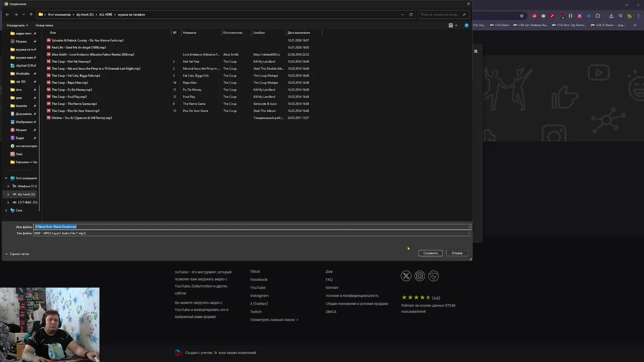Sort by the Дата изменения column header

click(x=299, y=33)
